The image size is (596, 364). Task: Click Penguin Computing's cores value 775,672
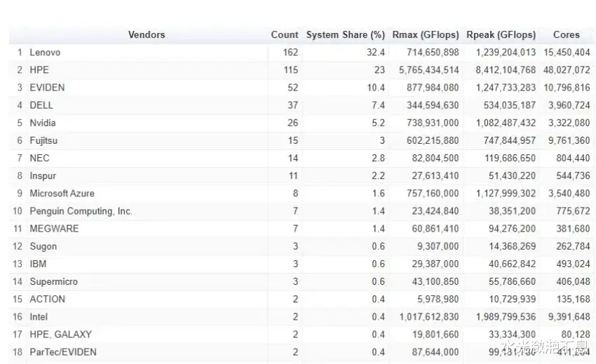pos(573,211)
